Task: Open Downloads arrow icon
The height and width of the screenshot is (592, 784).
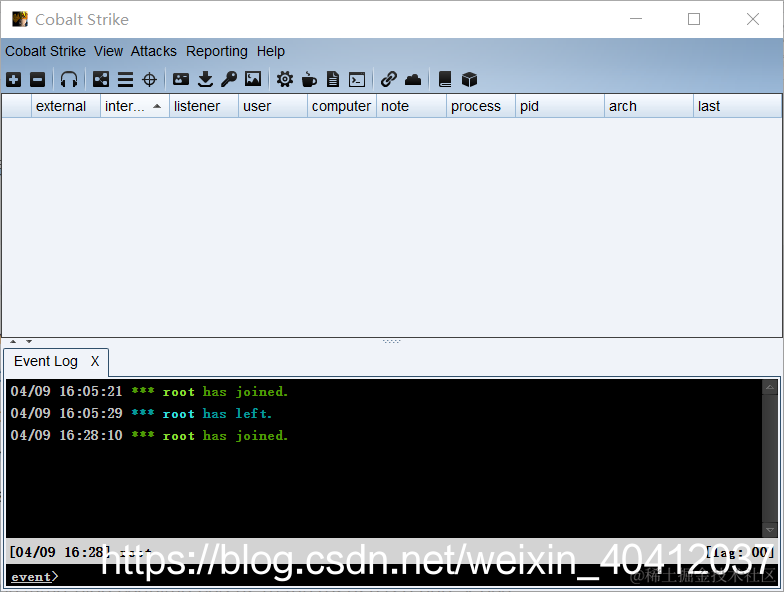Action: point(206,80)
